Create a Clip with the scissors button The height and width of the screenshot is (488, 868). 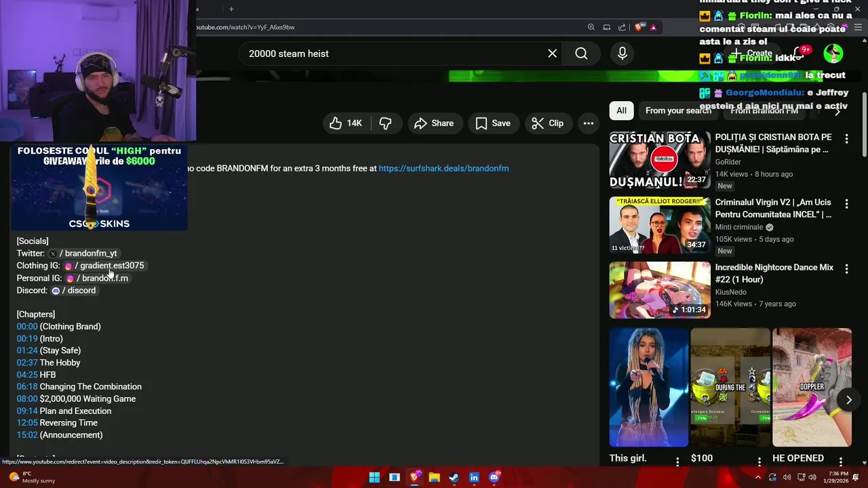[x=548, y=123]
